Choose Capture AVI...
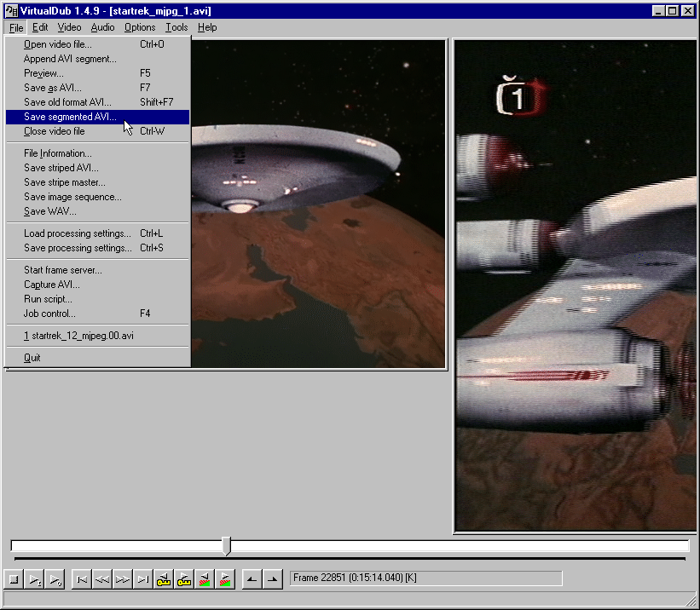The height and width of the screenshot is (610, 700). coord(98,285)
